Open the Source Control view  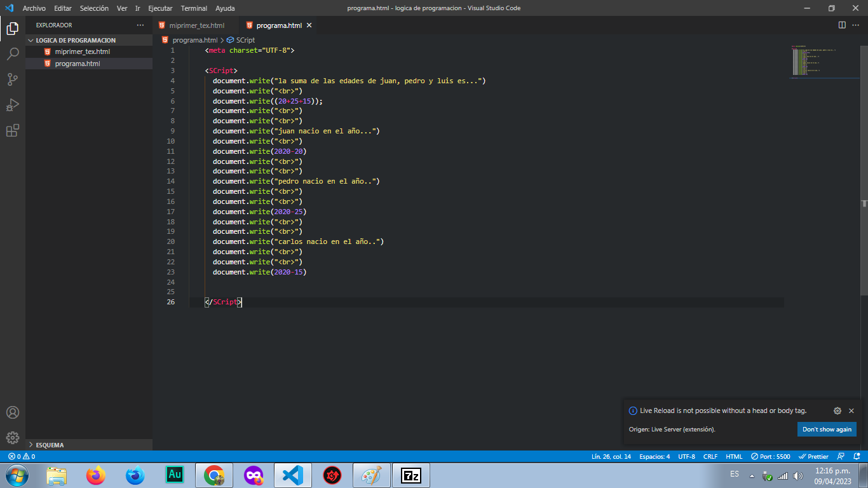click(13, 79)
